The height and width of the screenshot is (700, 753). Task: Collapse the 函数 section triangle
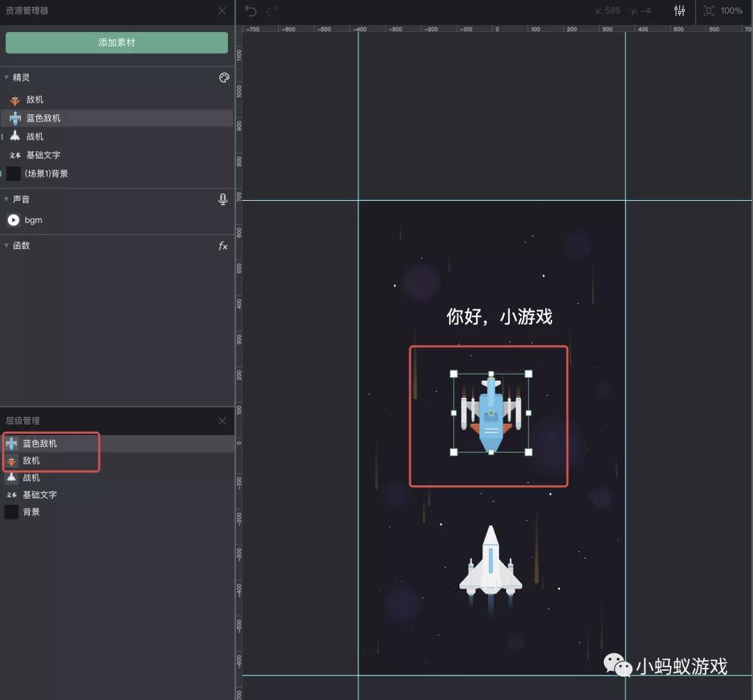point(6,245)
